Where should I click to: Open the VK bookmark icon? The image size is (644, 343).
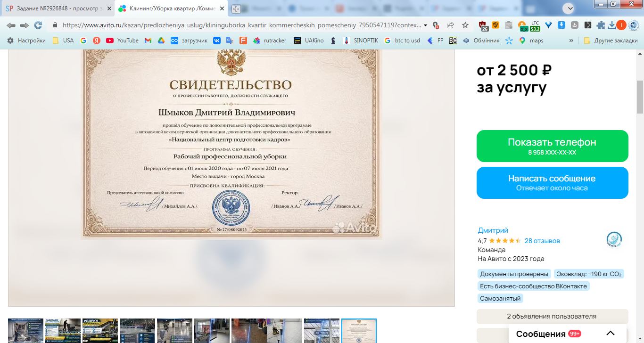217,41
